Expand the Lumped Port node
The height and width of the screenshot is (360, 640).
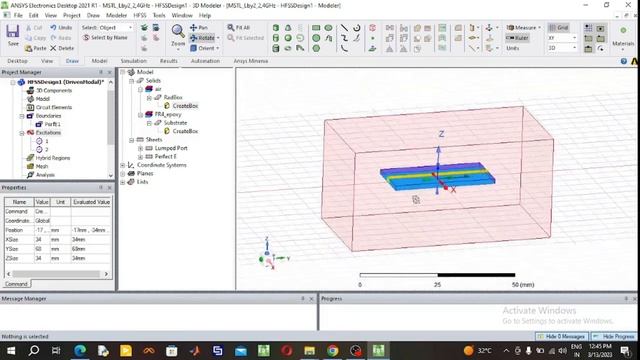pyautogui.click(x=140, y=148)
